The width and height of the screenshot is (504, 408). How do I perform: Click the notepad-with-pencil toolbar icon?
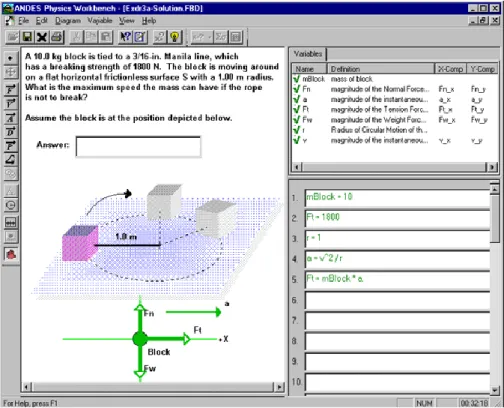[x=140, y=37]
